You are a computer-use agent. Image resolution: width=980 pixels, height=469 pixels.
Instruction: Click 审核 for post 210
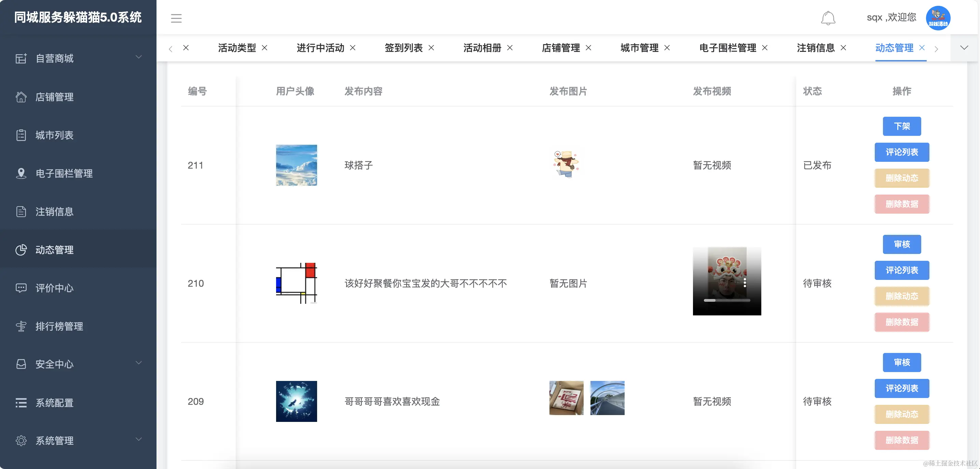(902, 244)
